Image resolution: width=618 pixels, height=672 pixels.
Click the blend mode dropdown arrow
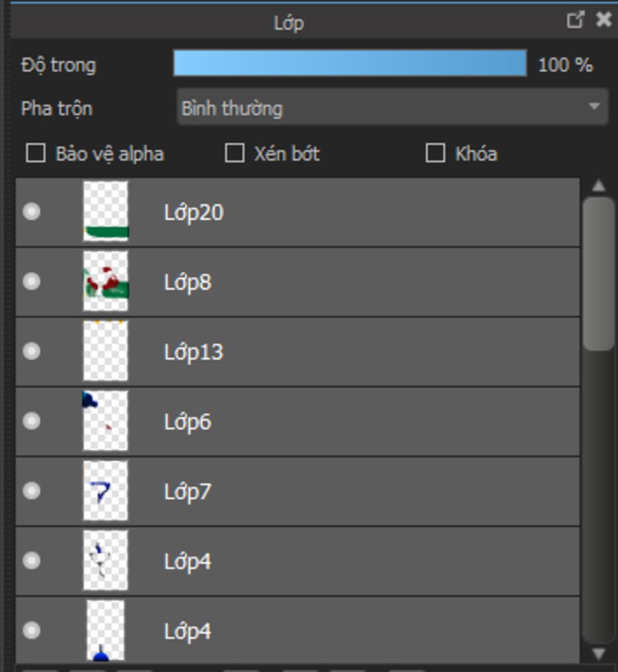click(594, 107)
